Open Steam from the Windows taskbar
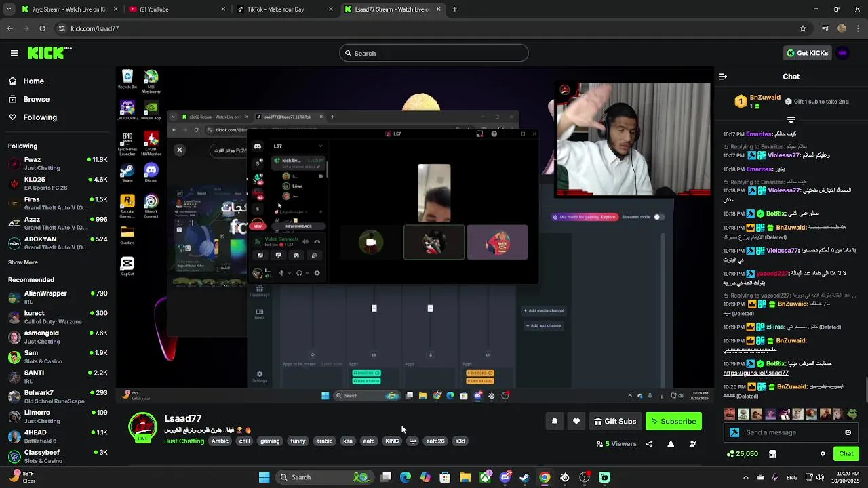The image size is (868, 488). coord(524,477)
